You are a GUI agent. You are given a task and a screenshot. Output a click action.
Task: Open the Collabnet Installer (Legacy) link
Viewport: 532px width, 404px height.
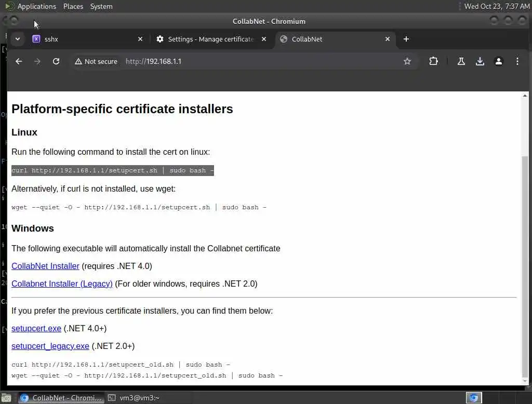click(62, 284)
